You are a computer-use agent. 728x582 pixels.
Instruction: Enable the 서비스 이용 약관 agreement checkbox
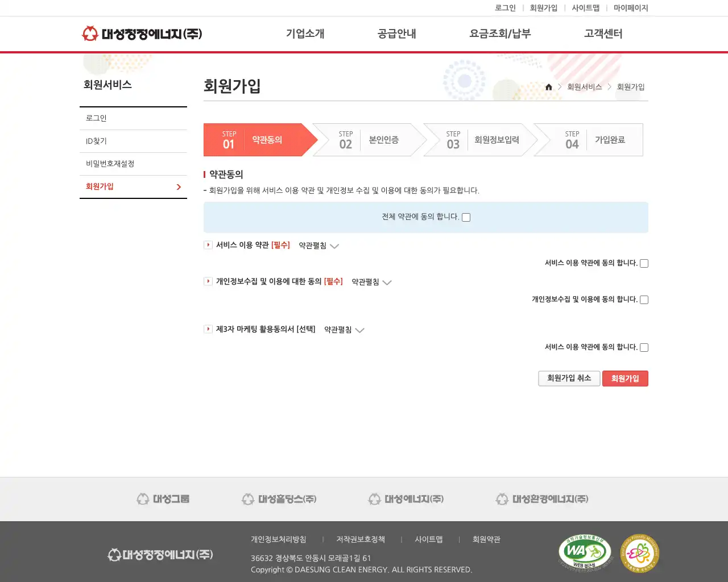pyautogui.click(x=643, y=263)
